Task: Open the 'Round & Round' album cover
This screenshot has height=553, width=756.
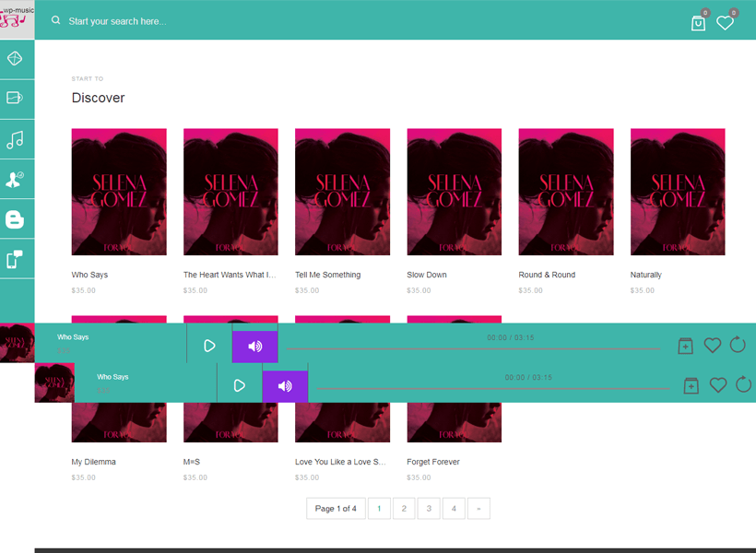Action: point(566,192)
